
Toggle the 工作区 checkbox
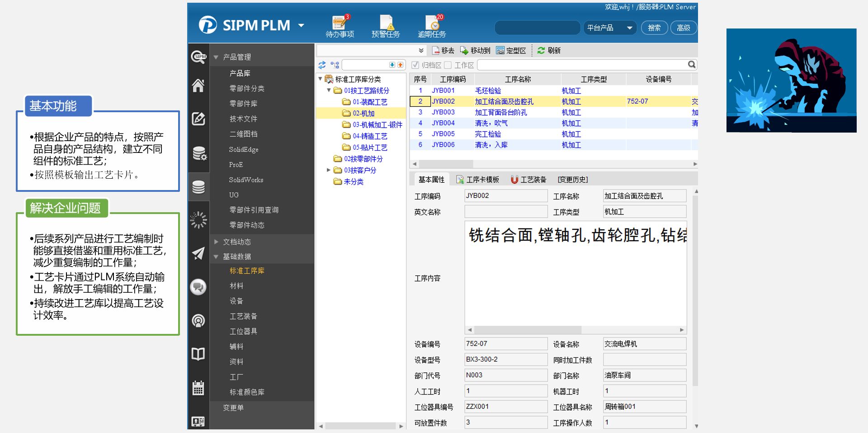pyautogui.click(x=448, y=65)
